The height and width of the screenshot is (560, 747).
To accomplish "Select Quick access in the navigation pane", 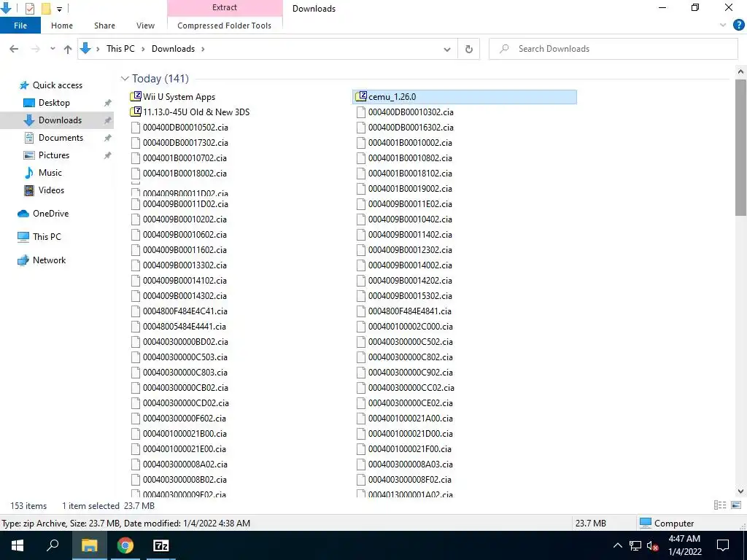I will pos(57,85).
